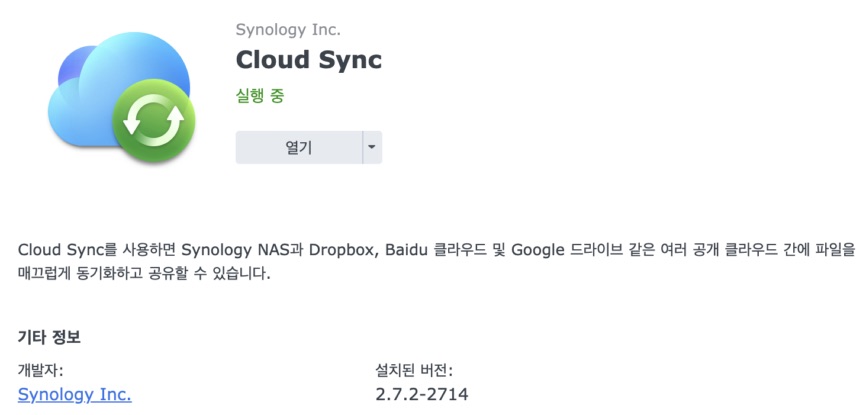Screen dimensions: 860x415
Task: Click the 개발자 label
Action: 41,370
